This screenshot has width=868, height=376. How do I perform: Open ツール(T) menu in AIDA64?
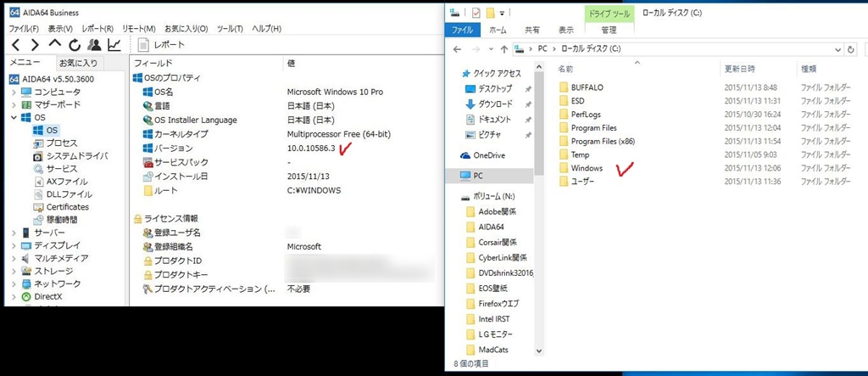[x=230, y=28]
